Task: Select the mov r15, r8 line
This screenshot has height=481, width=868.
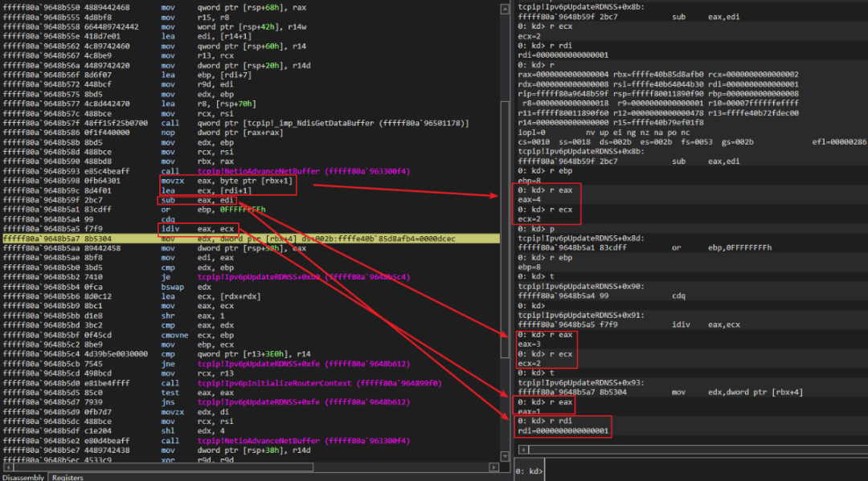Action: point(252,17)
